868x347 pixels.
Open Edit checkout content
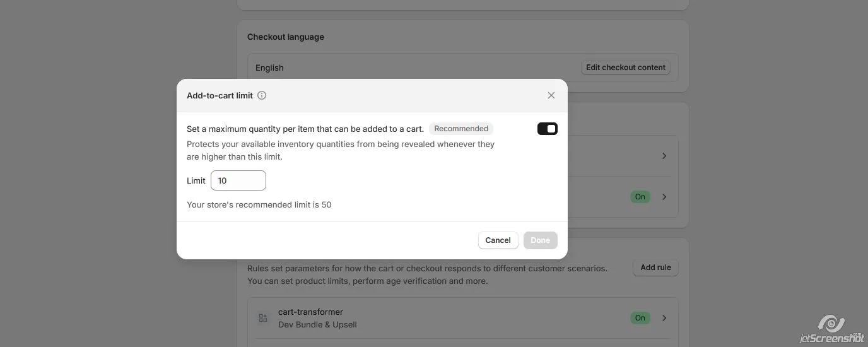pos(625,68)
